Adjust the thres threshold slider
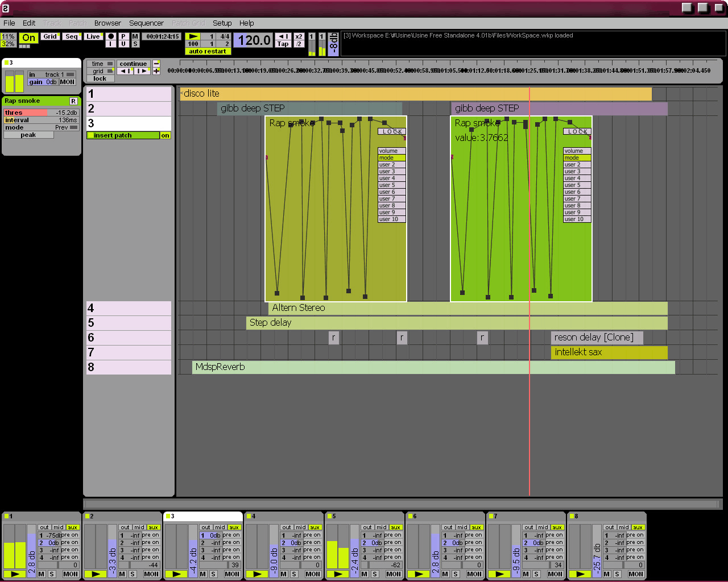728x582 pixels. coord(41,113)
